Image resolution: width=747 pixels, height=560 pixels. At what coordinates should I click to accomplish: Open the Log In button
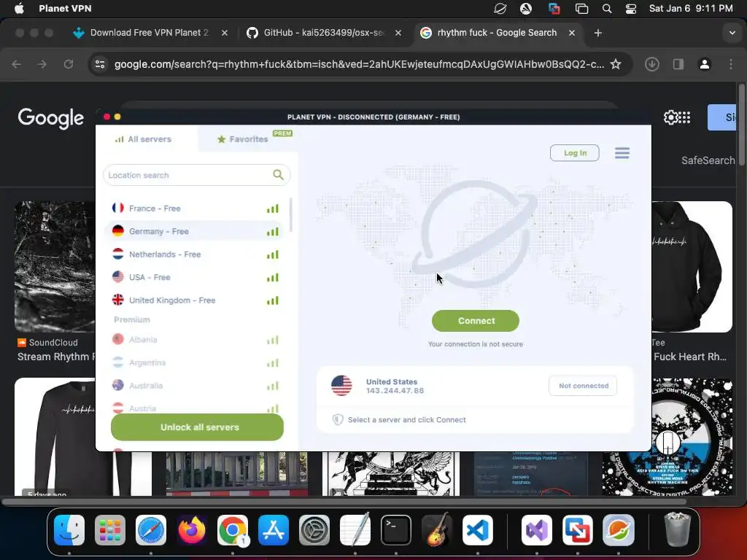click(575, 153)
